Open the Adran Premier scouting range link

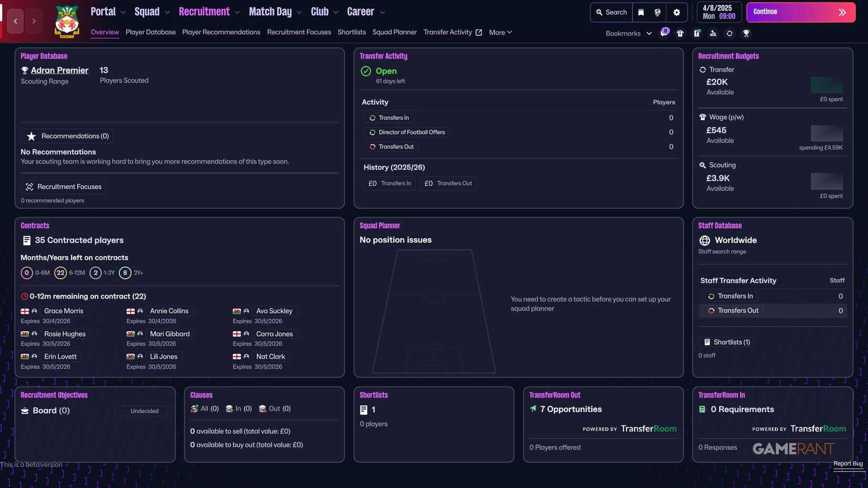(59, 70)
